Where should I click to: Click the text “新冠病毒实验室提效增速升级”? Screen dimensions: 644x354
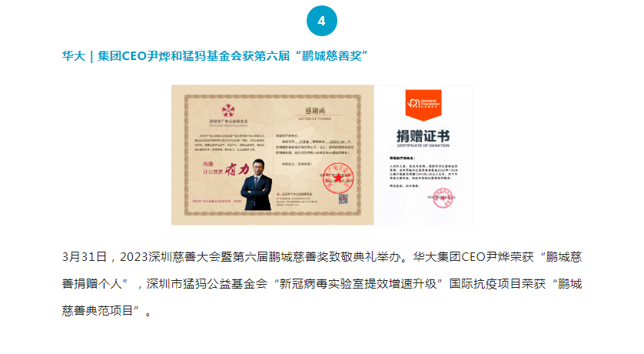tap(357, 284)
